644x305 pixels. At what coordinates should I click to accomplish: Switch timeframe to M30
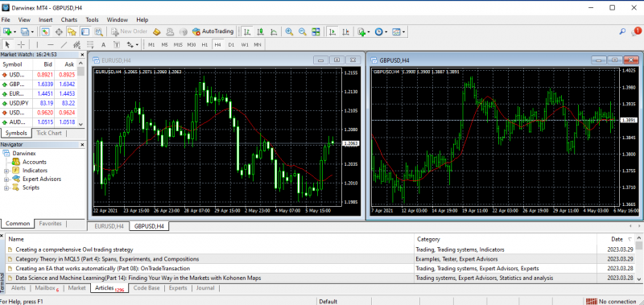pos(192,44)
